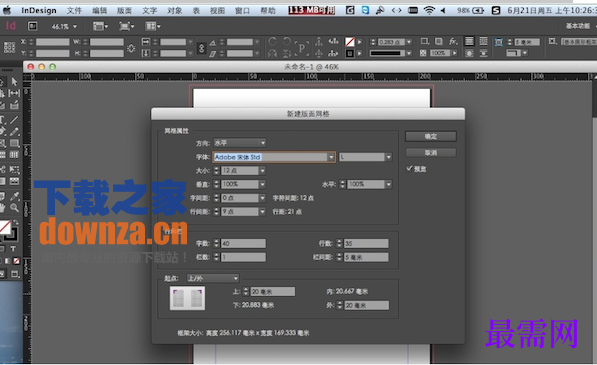The width and height of the screenshot is (597, 365).
Task: Open the View Options dropdown in application bar
Action: coord(101,26)
